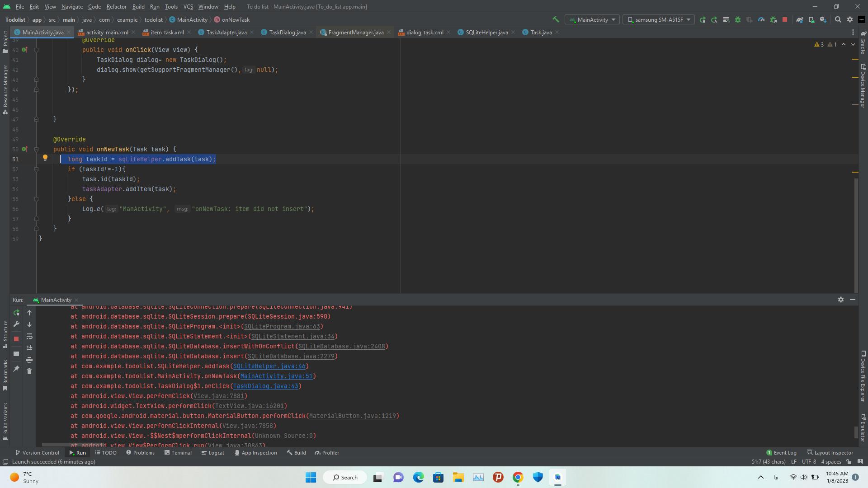This screenshot has height=488, width=868.
Task: Toggle the Project tool window
Action: point(5,42)
